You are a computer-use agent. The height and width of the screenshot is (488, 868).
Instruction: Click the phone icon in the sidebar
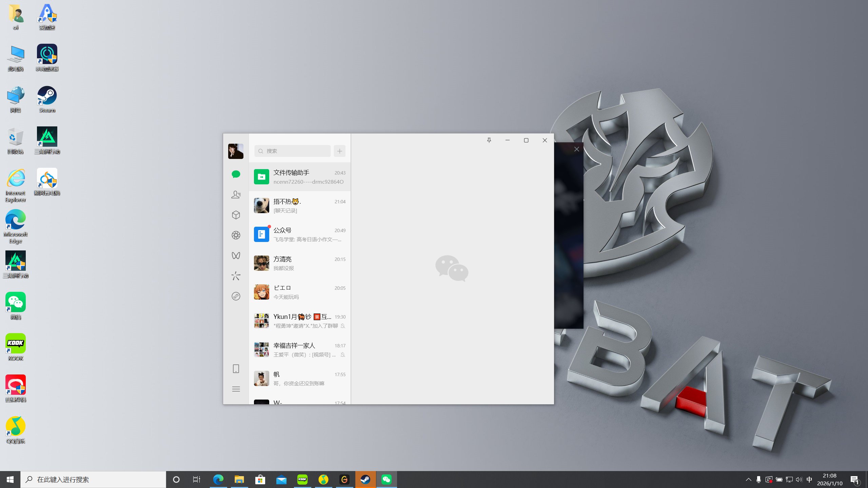point(236,369)
